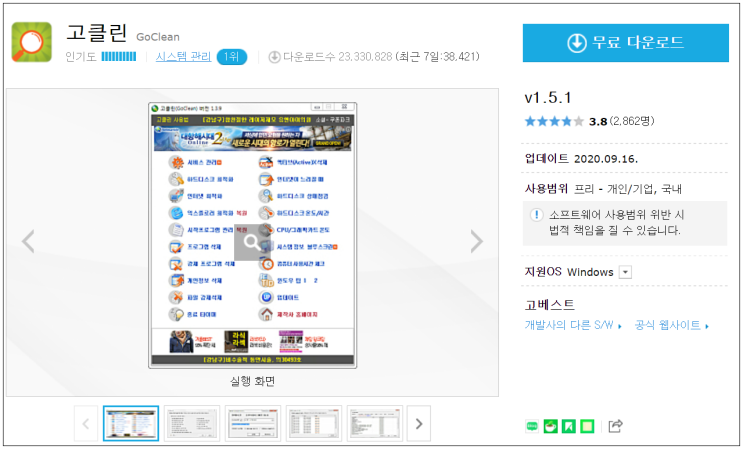Advance the thumbnail strip with the right chevron
Screen dimensions: 743x449
pos(419,423)
